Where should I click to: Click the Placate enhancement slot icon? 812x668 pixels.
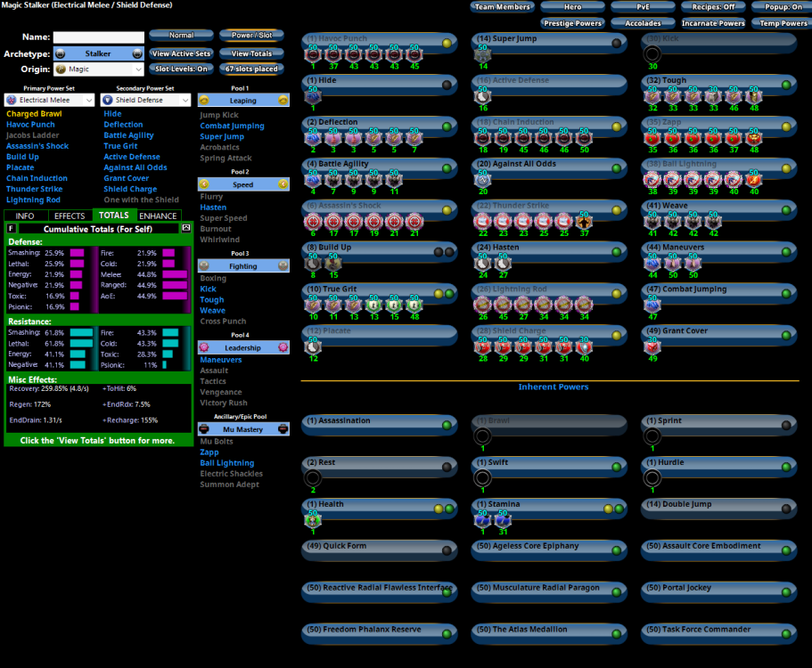pos(313,346)
